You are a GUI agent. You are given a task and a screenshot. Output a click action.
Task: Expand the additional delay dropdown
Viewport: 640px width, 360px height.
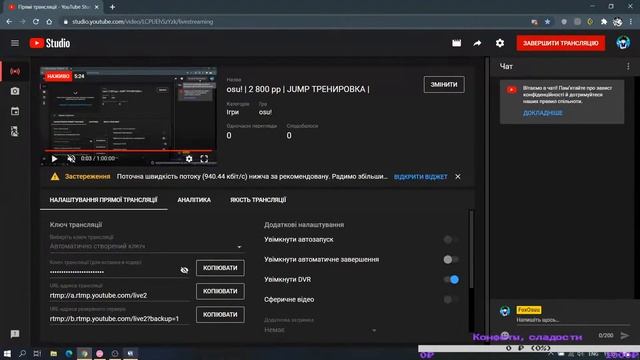pos(320,330)
